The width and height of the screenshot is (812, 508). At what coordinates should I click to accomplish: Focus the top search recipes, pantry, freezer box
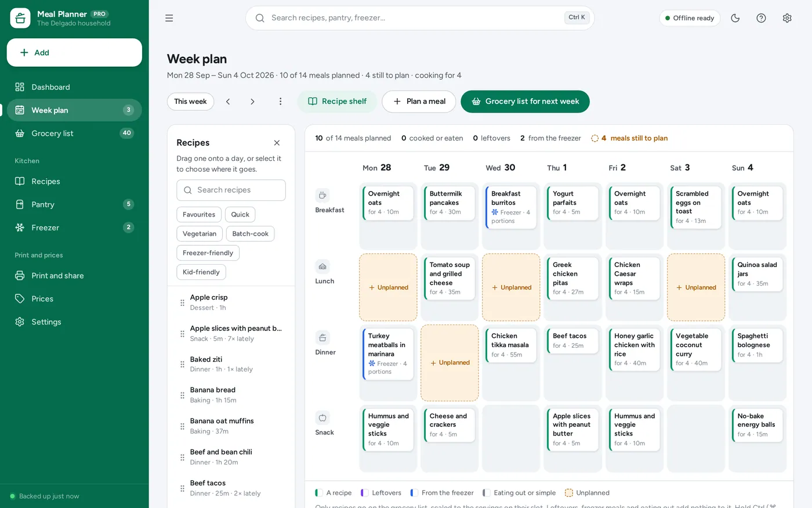[x=419, y=18]
